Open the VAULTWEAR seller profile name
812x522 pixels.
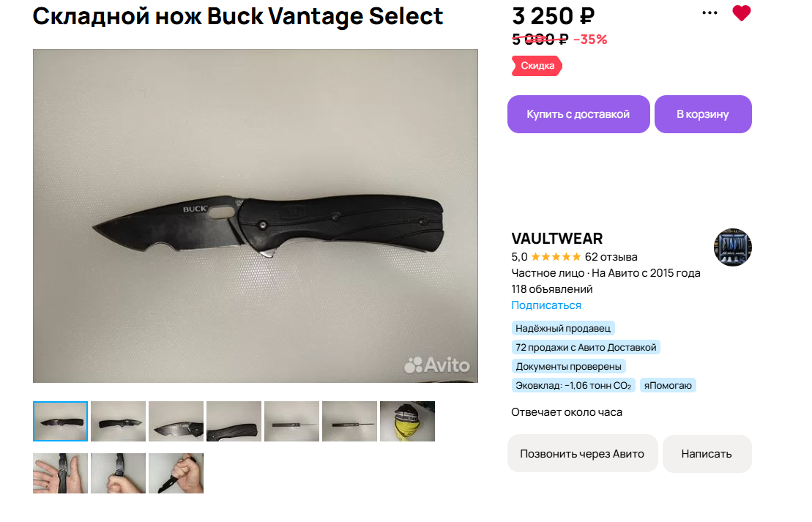pyautogui.click(x=556, y=239)
